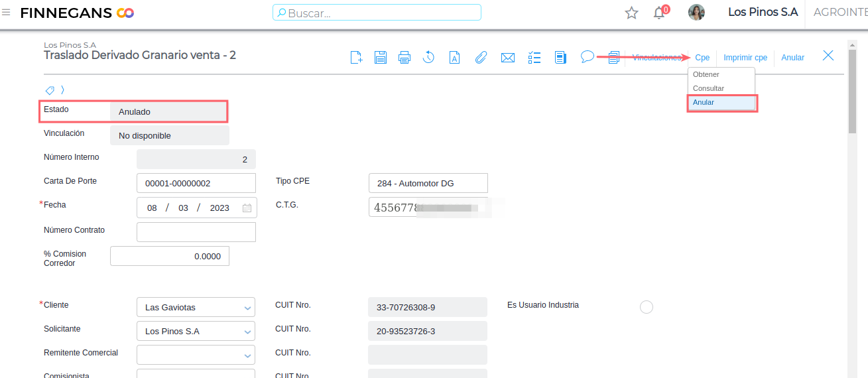Click the print icon
This screenshot has height=378, width=868.
pyautogui.click(x=404, y=58)
